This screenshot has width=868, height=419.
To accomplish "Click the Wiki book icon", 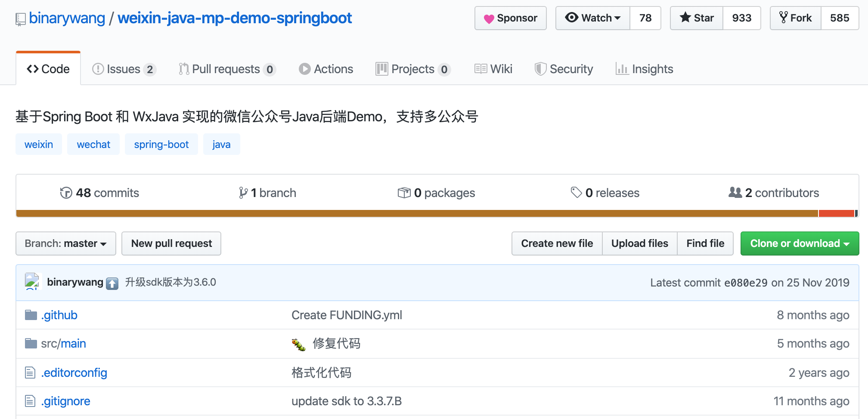I will click(x=480, y=69).
